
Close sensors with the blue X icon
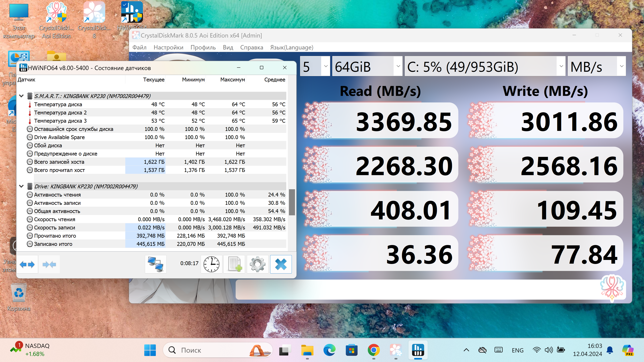pos(281,264)
